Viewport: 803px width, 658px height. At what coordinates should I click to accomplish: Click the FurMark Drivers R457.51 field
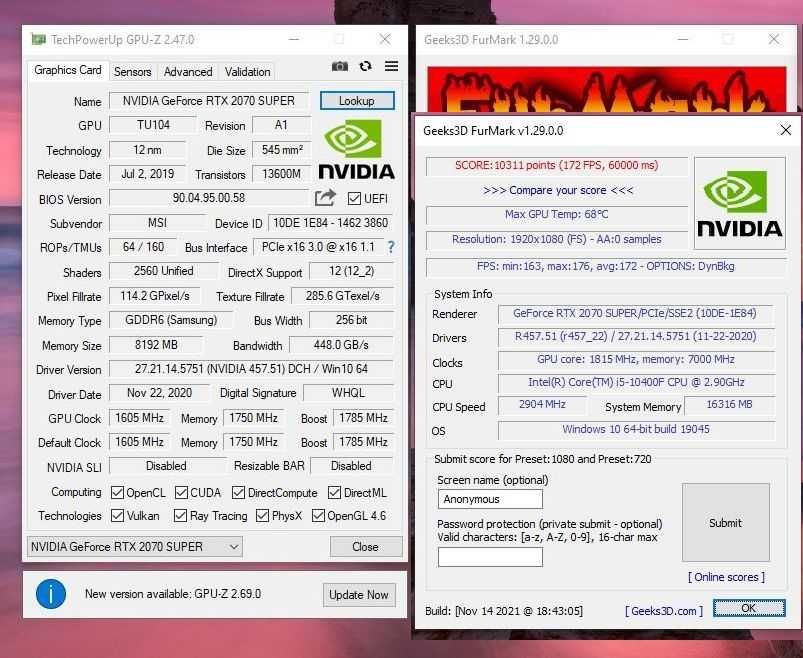click(x=636, y=336)
